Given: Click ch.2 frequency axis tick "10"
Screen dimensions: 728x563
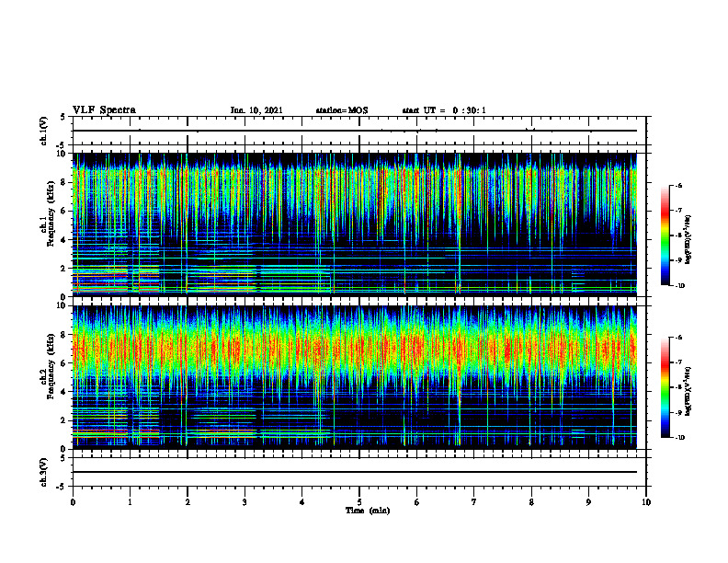Looking at the screenshot, I should tap(63, 305).
